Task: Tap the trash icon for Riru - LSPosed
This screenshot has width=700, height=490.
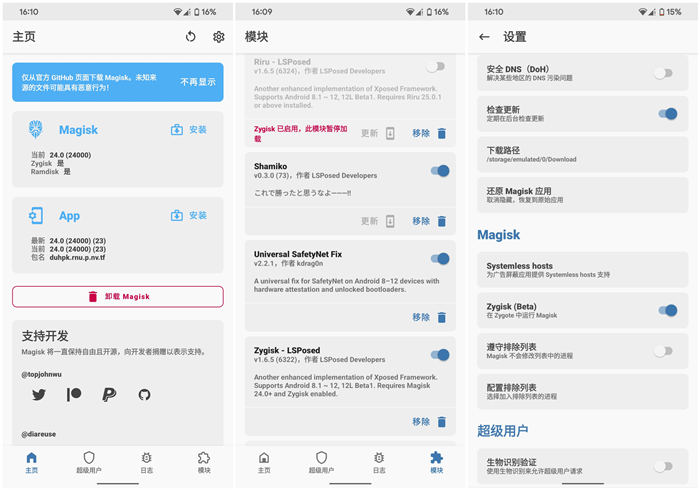Action: click(442, 133)
